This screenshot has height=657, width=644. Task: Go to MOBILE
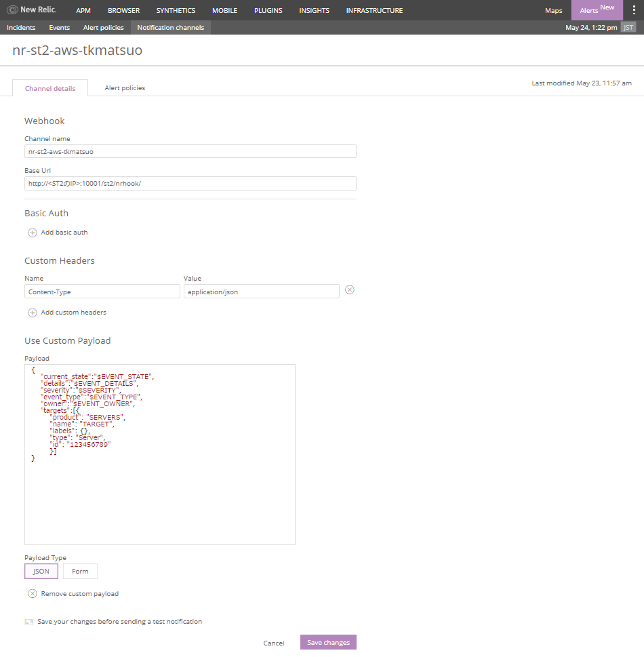[x=224, y=10]
